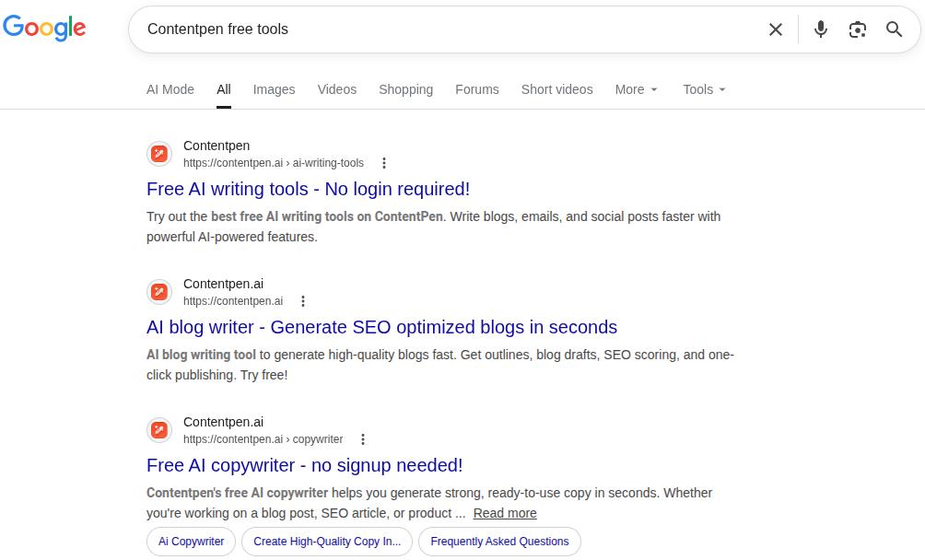Open the Contentpen favicon of the first result
The height and width of the screenshot is (560, 925).
click(x=159, y=154)
